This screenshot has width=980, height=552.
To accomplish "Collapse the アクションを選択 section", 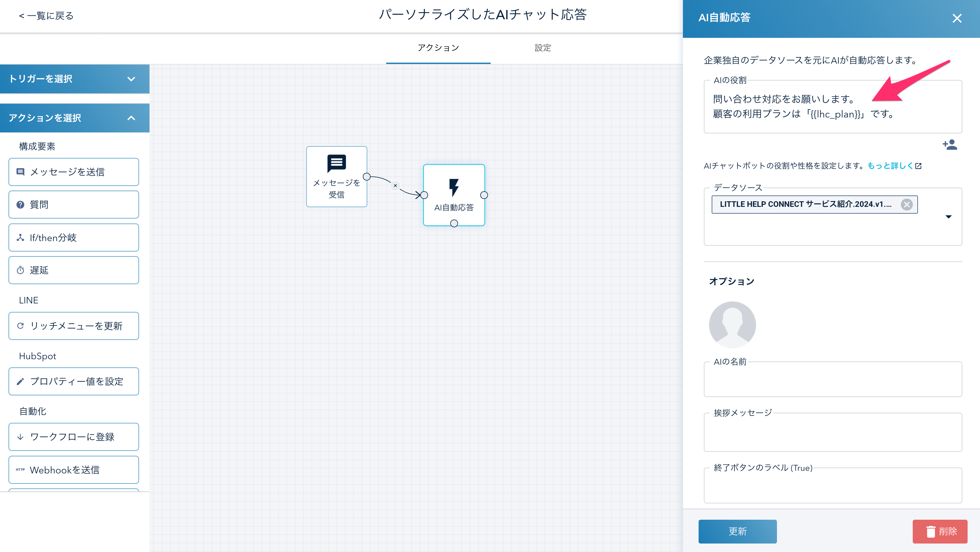I will point(74,118).
